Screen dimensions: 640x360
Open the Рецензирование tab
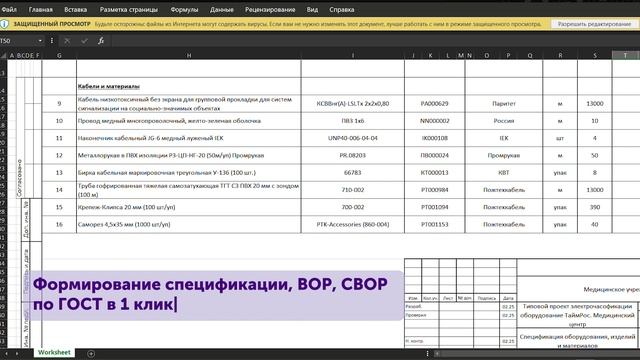(270, 9)
